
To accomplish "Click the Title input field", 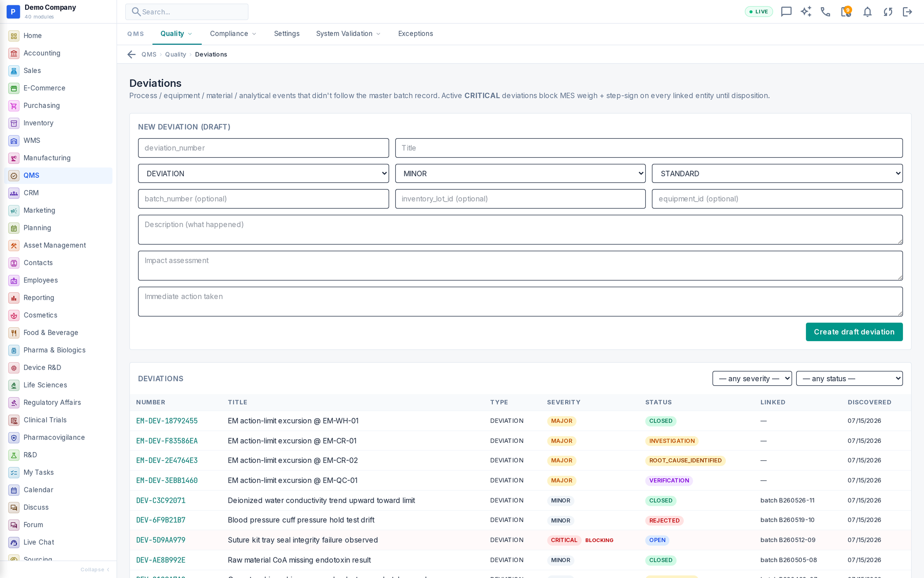I will (x=649, y=148).
